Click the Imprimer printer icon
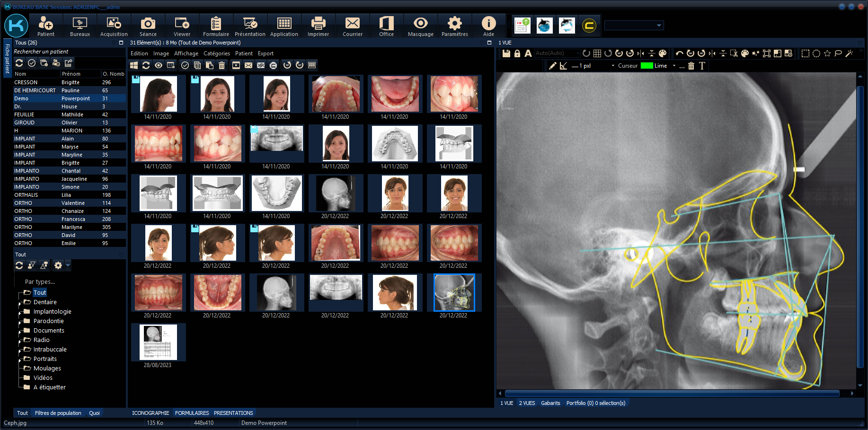Viewport: 868px width, 430px height. coord(318,26)
